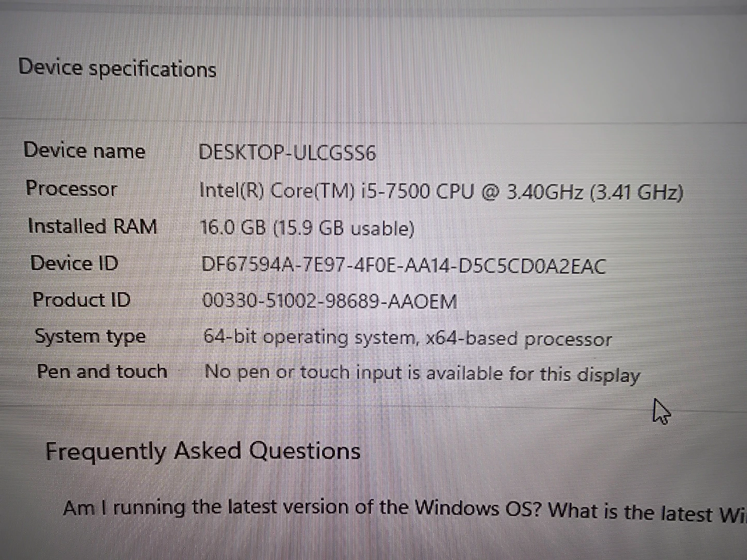747x560 pixels.
Task: Click the Processor label
Action: tap(72, 189)
